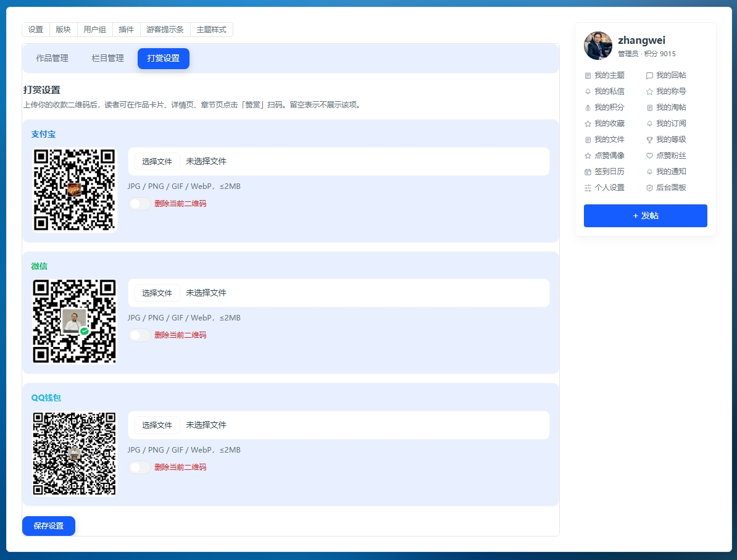The image size is (737, 560).
Task: Click the 保存设置 button
Action: click(x=48, y=525)
